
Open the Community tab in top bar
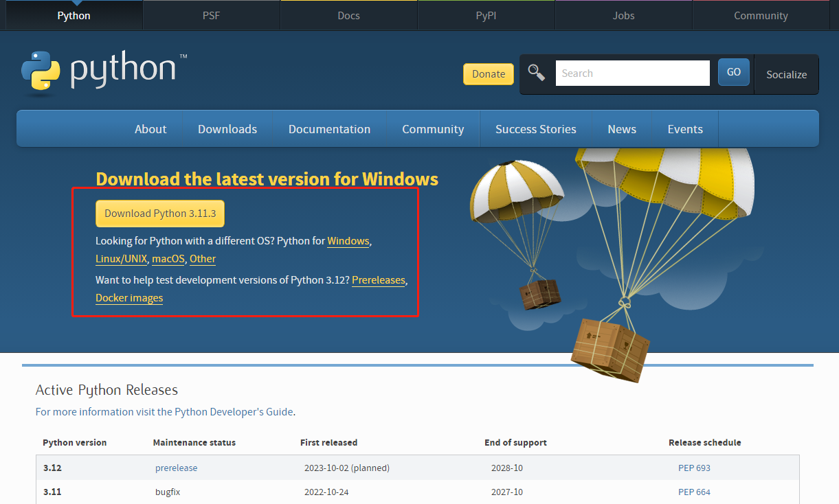[761, 15]
